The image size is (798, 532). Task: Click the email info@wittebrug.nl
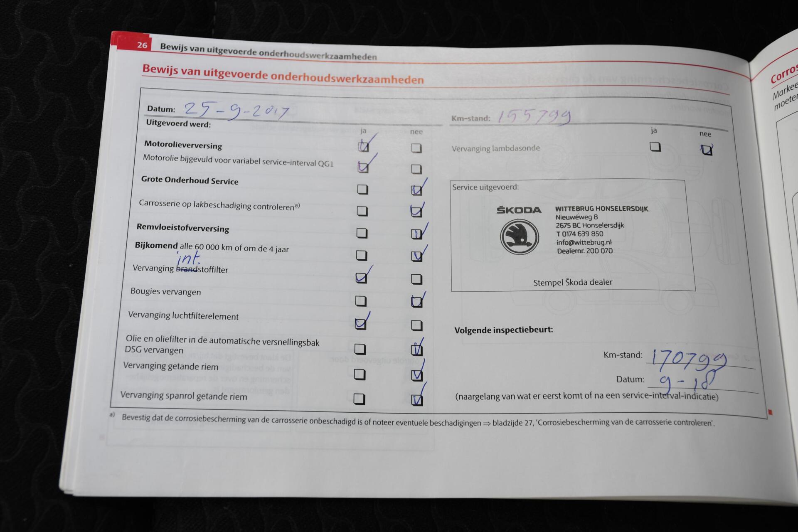pos(584,242)
